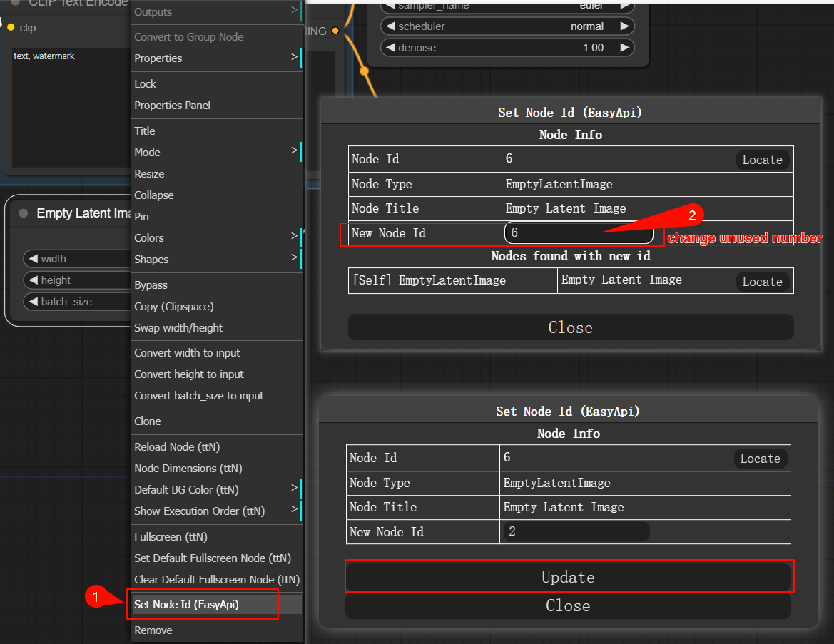The height and width of the screenshot is (644, 834).
Task: Click Close button below Update
Action: 568,605
